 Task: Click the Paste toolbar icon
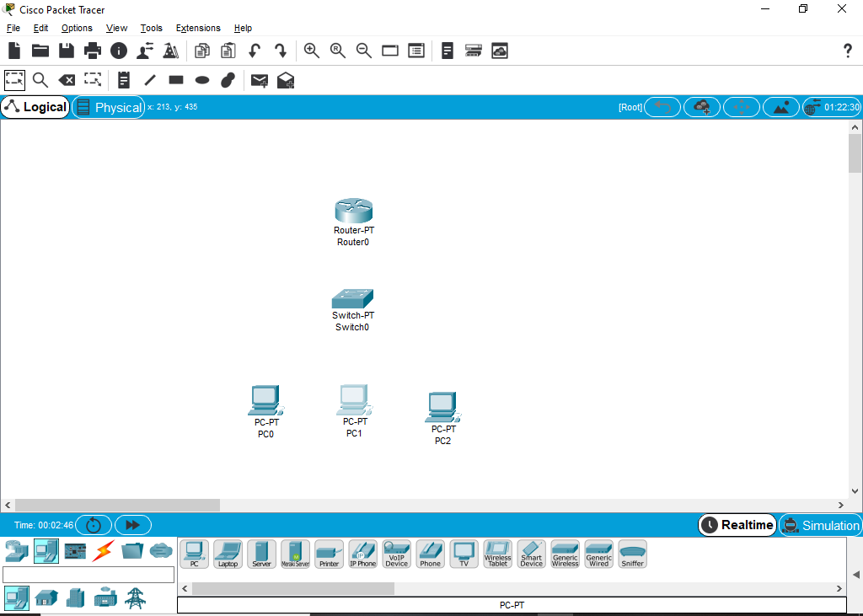coord(228,51)
